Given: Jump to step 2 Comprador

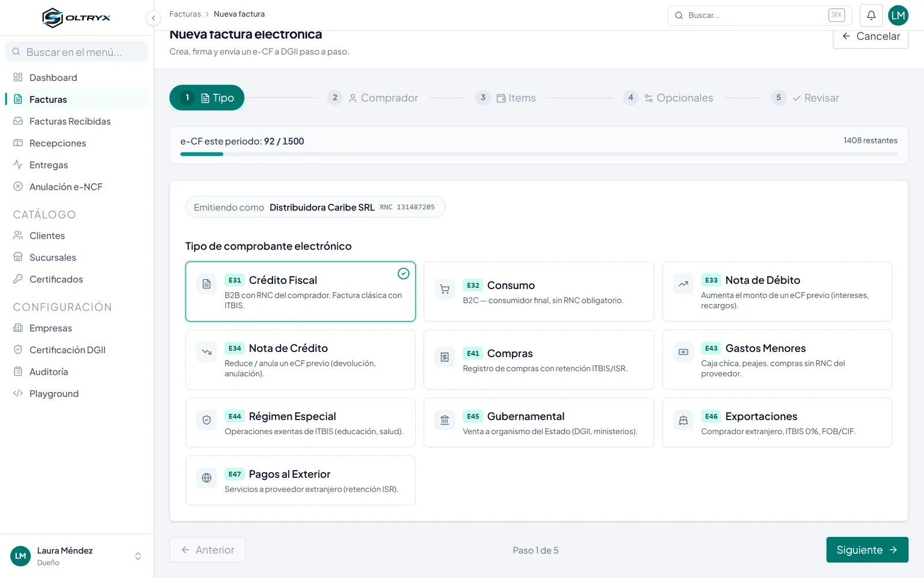Looking at the screenshot, I should click(x=372, y=98).
